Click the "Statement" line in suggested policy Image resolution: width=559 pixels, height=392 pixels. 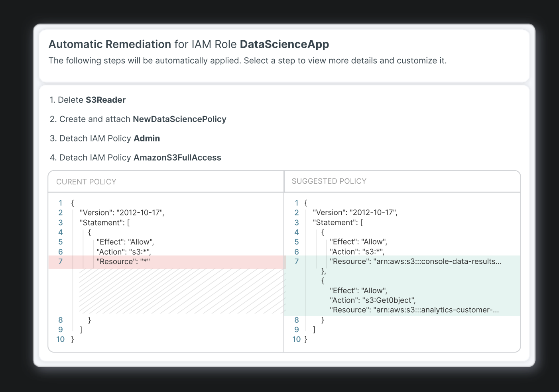point(338,223)
